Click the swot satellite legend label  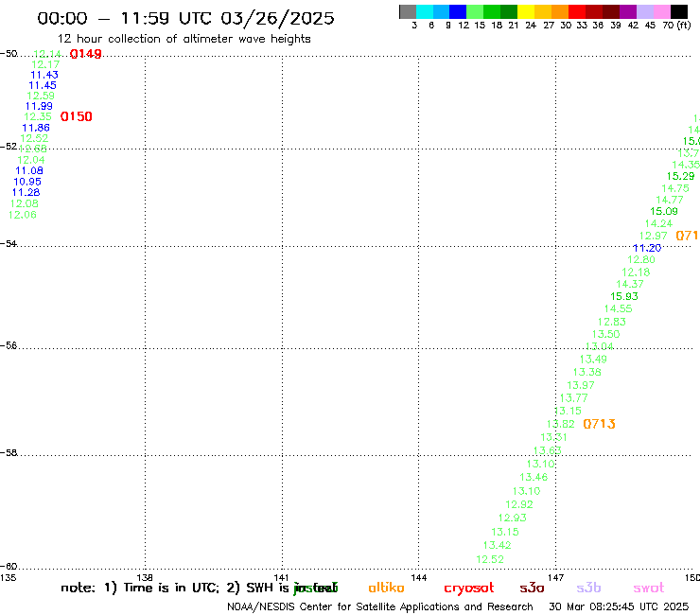649,588
